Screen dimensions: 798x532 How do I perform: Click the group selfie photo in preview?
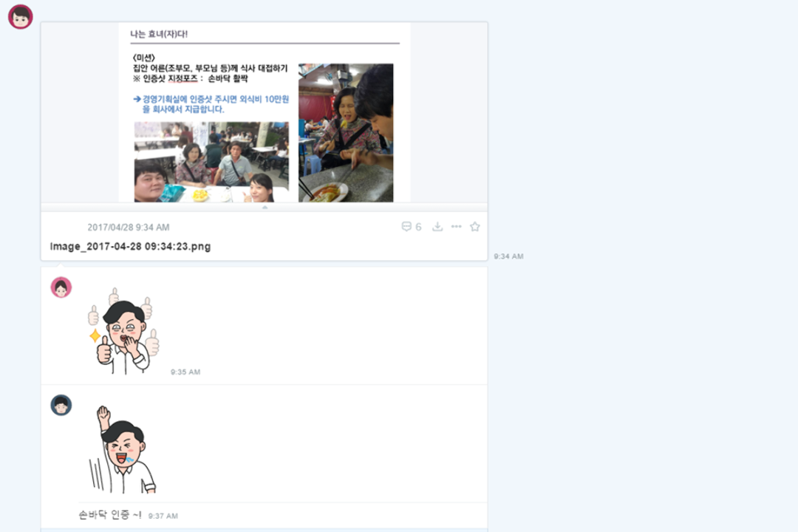click(211, 162)
